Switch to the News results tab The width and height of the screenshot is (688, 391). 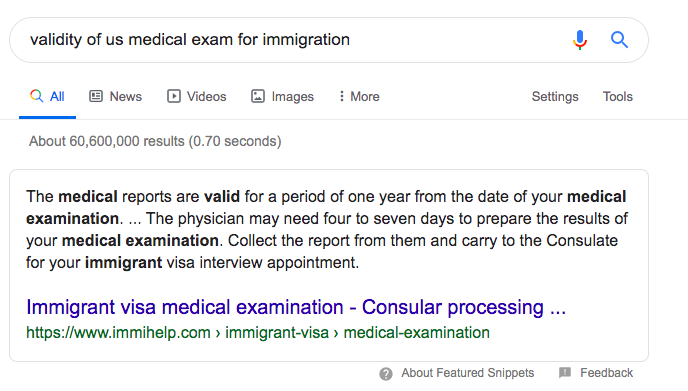pyautogui.click(x=125, y=97)
